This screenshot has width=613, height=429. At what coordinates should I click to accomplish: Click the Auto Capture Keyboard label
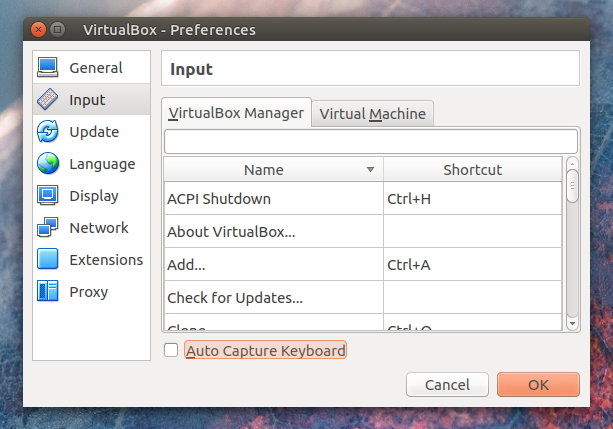265,350
